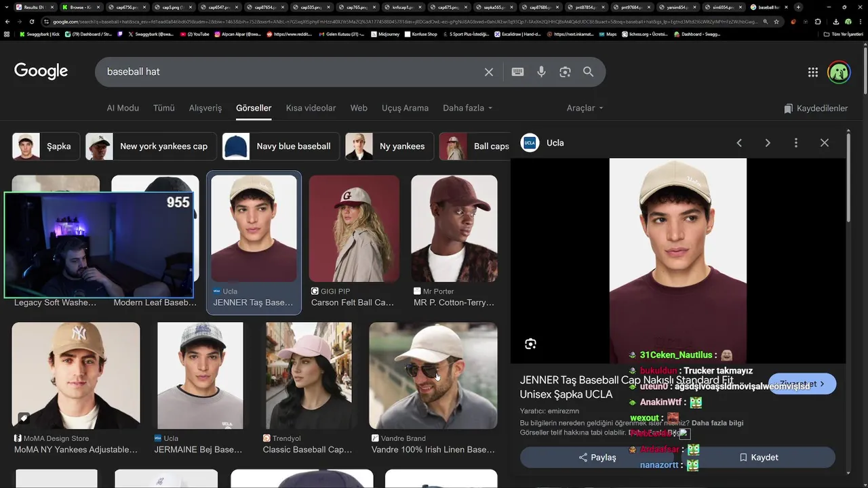
Task: Go back with the browser's back arrow
Action: (7, 22)
